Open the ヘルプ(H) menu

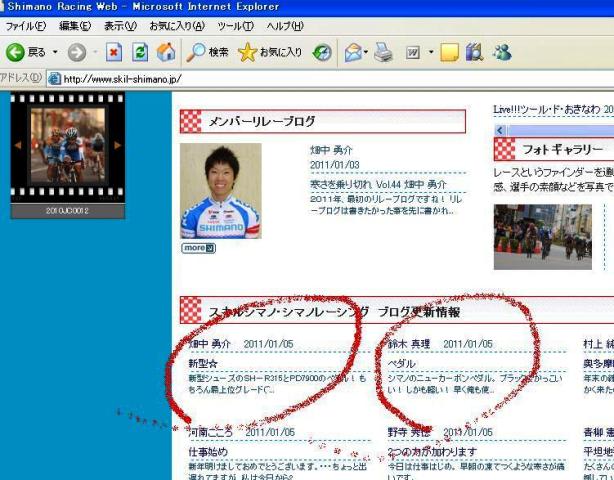pos(285,26)
